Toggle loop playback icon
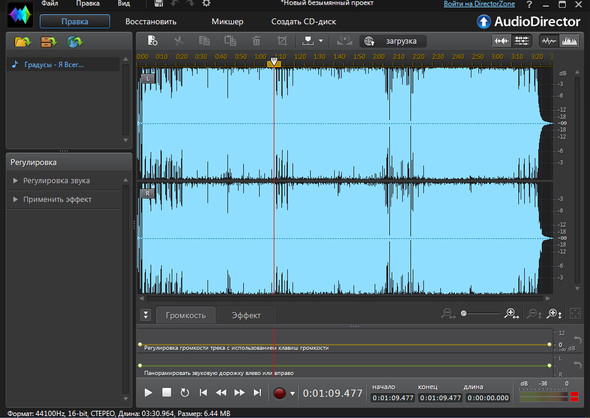 click(184, 393)
